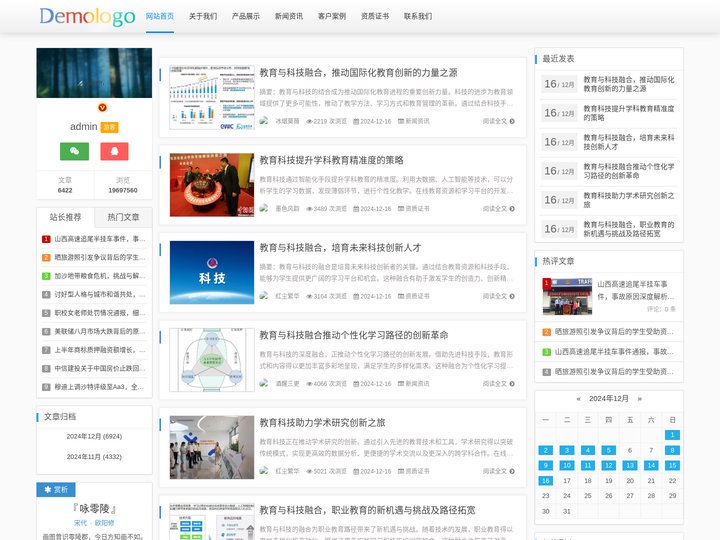Click 阅读全文 arrow for 培育未来科技创新人才 post
Image resolution: width=720 pixels, height=540 pixels.
(499, 296)
